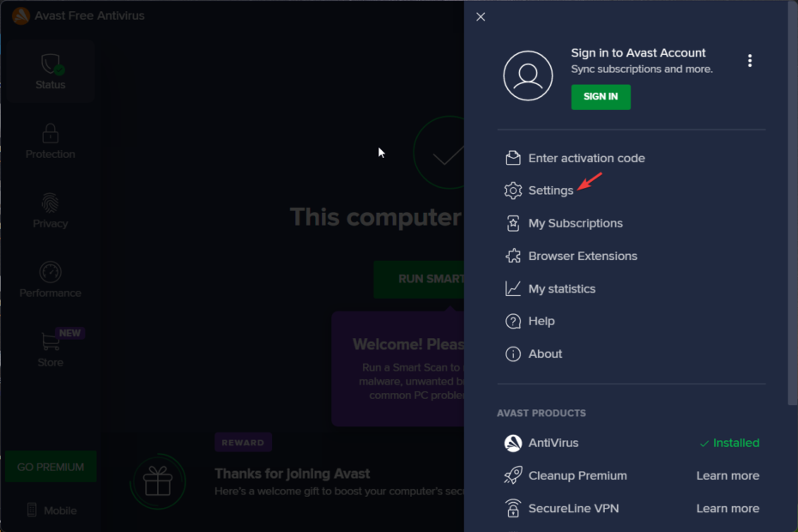Viewport: 798px width, 532px height.
Task: Click the Browser Extensions puzzle icon
Action: 513,256
